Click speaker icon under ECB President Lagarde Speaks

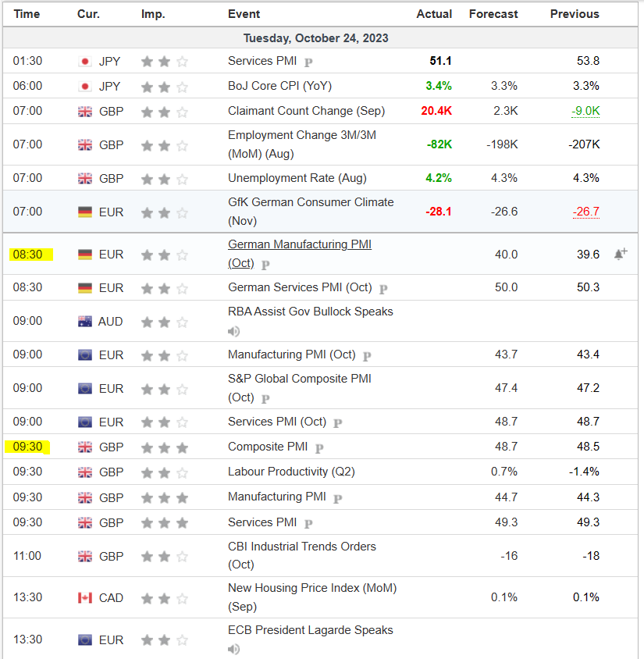click(x=234, y=649)
